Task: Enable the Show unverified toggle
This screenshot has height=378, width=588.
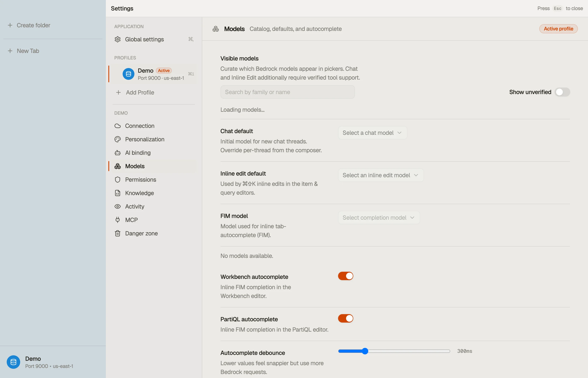Action: (x=562, y=92)
